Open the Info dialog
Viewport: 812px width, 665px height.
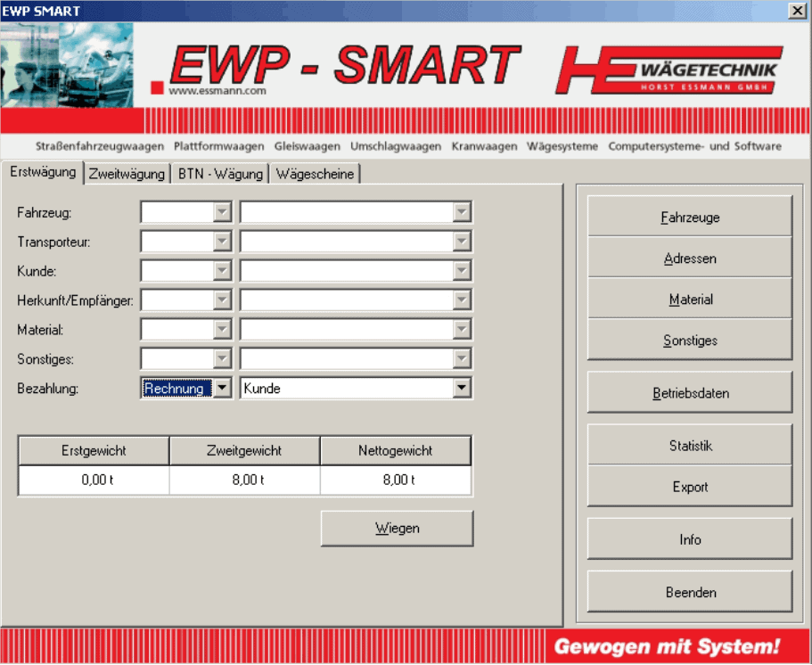pos(690,539)
